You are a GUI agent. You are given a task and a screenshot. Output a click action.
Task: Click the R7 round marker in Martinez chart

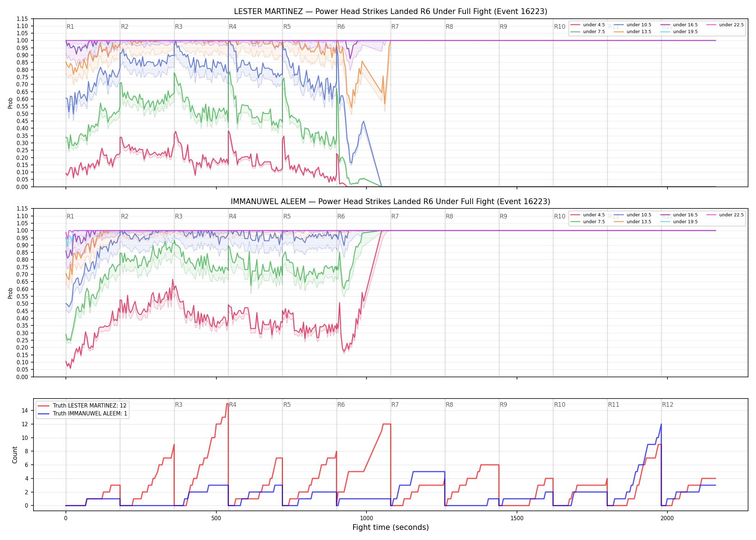click(395, 27)
